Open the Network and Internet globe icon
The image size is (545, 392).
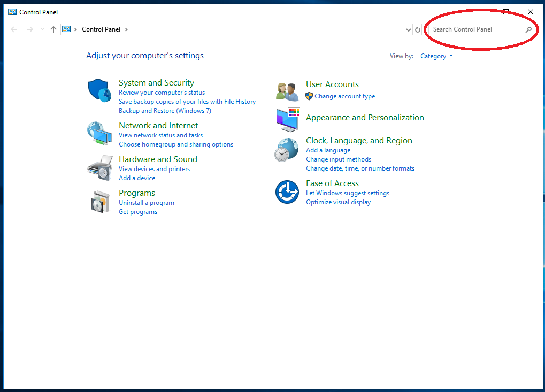tap(100, 133)
